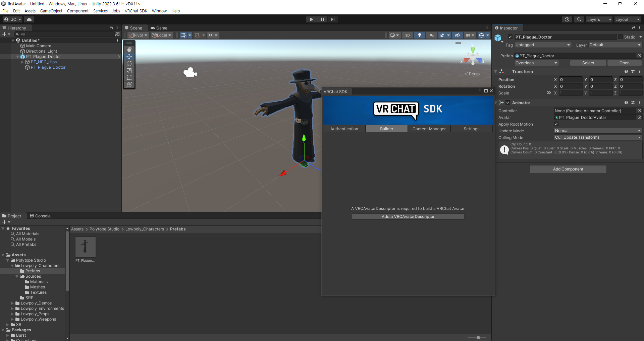
Task: Open Animator component more options menu
Action: pyautogui.click(x=640, y=103)
